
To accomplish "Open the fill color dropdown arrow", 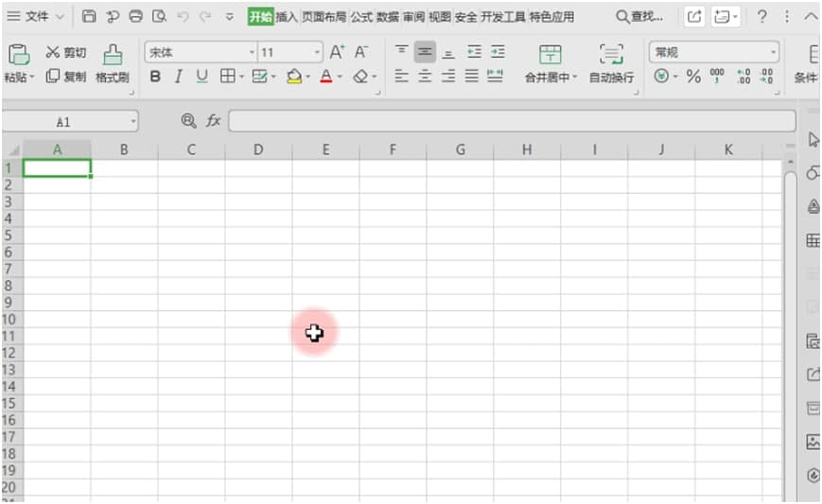I will 307,77.
